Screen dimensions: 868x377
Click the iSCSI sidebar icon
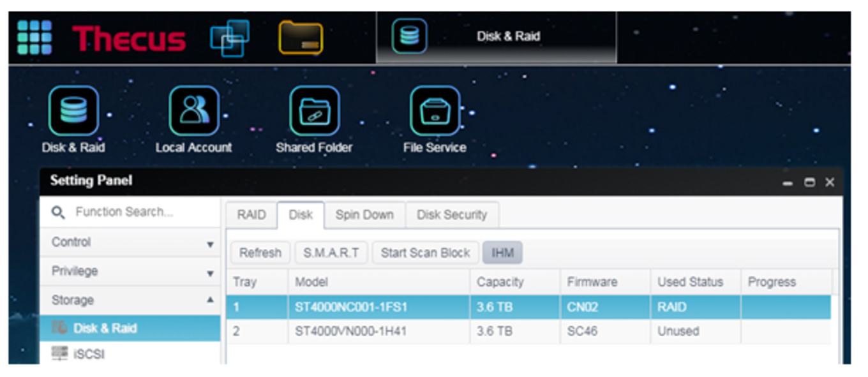click(x=60, y=353)
